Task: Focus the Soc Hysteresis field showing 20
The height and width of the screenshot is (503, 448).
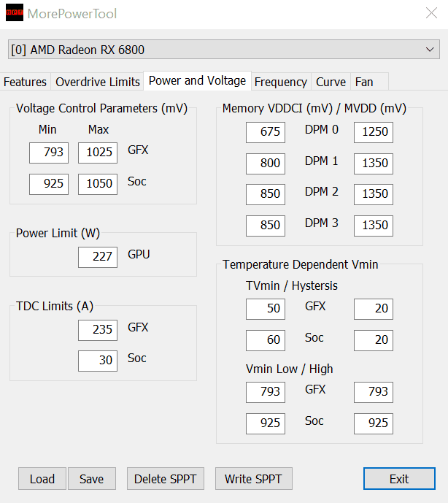Action: click(374, 340)
